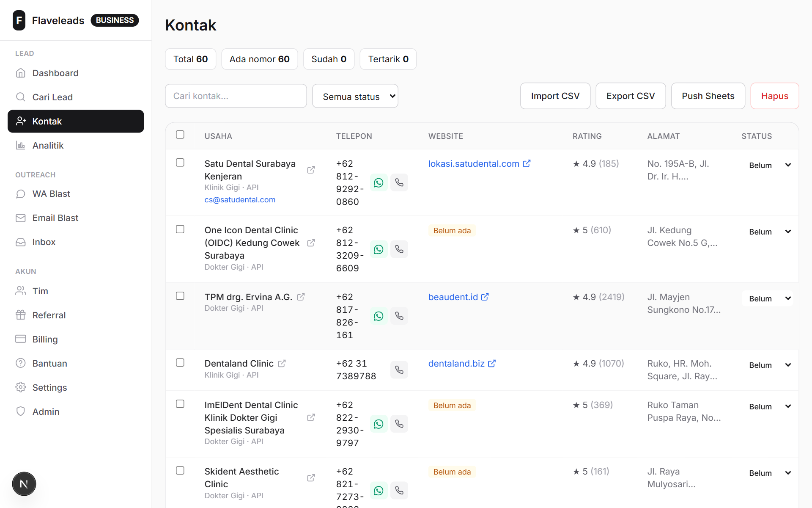This screenshot has height=508, width=812.
Task: Check the box for Dentaland Clinic
Action: coord(180,362)
